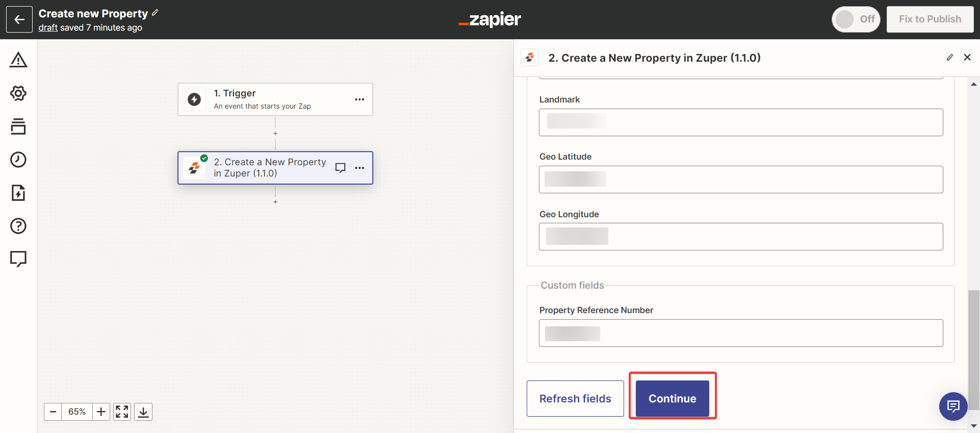Click the Refresh fields button
This screenshot has width=980, height=433.
pos(575,398)
